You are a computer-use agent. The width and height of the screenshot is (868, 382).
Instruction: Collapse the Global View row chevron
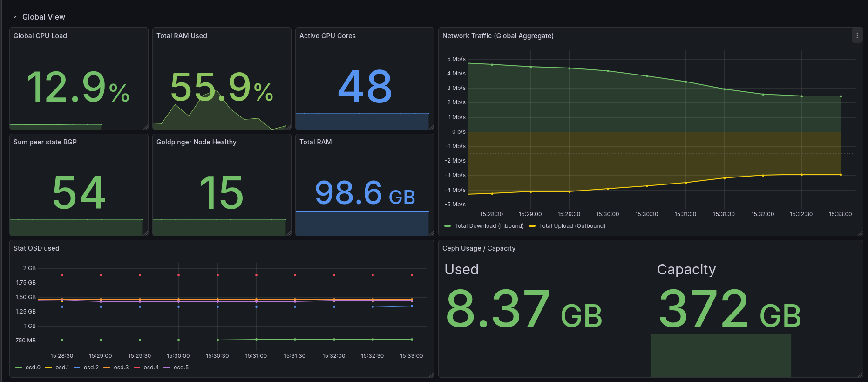coord(15,17)
